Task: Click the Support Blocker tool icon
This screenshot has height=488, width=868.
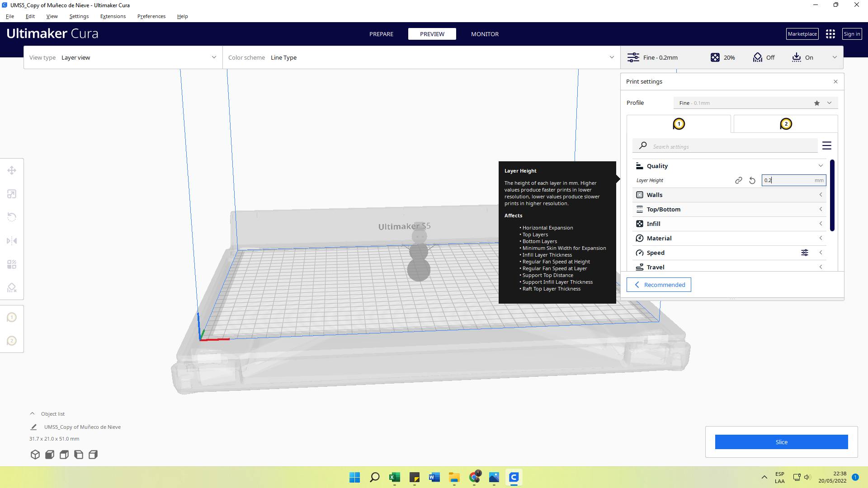Action: [x=12, y=288]
